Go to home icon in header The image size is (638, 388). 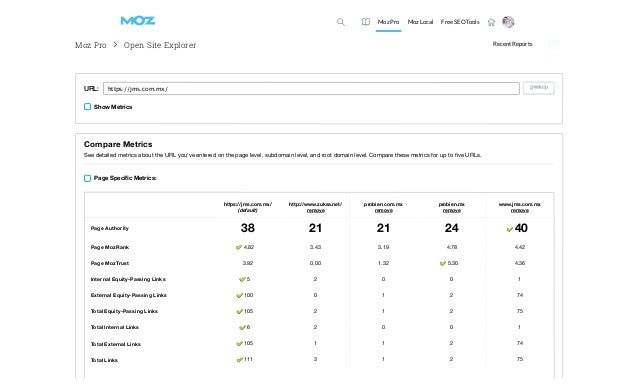click(x=492, y=22)
